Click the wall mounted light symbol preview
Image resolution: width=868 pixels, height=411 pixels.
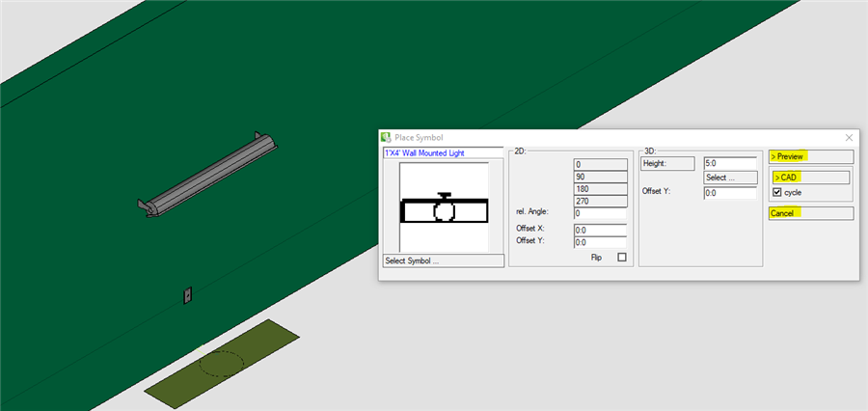tap(444, 207)
